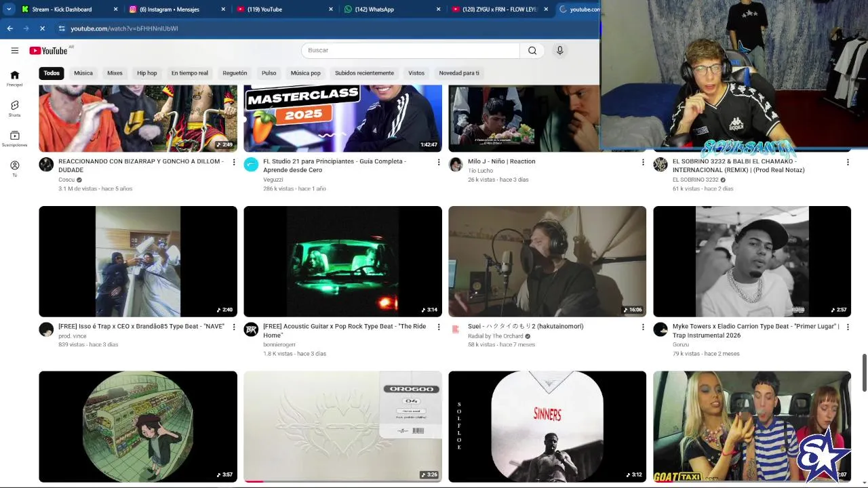Open options for EL SOBRINO 3232 video
This screenshot has height=488, width=868.
pos(847,162)
